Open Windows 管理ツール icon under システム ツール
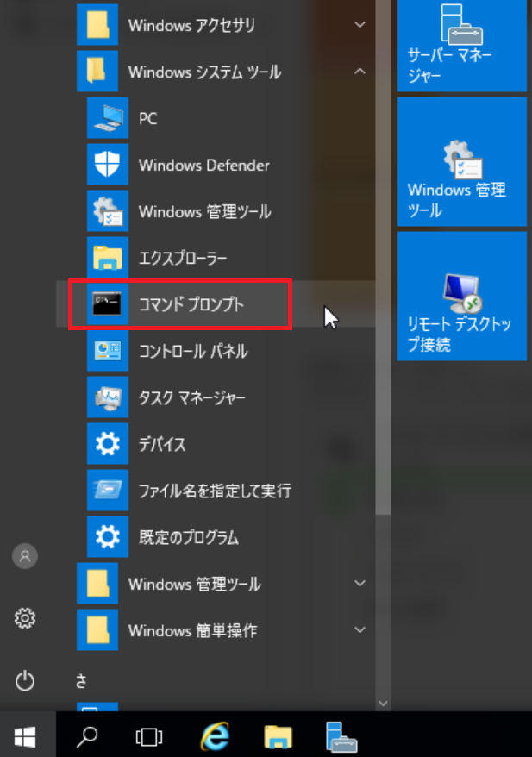Image resolution: width=532 pixels, height=757 pixels. [108, 211]
